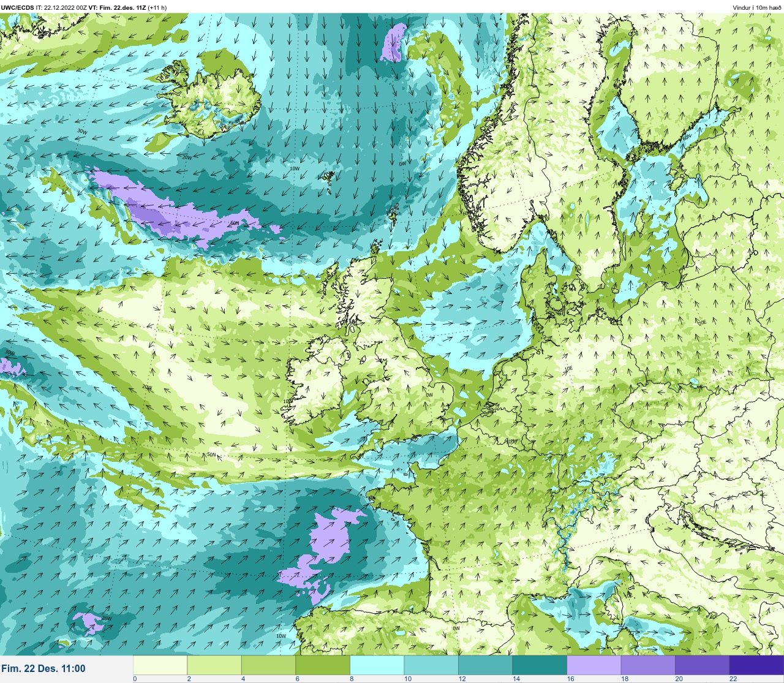The image size is (784, 683).
Task: Select the 'VT: Fim. 22.des. 11Z' valid time text
Action: (117, 7)
